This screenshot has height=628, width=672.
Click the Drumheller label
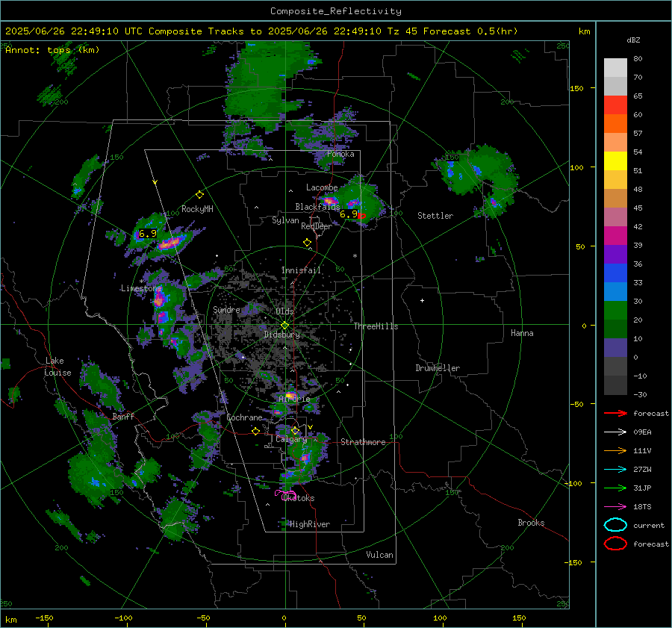[438, 368]
